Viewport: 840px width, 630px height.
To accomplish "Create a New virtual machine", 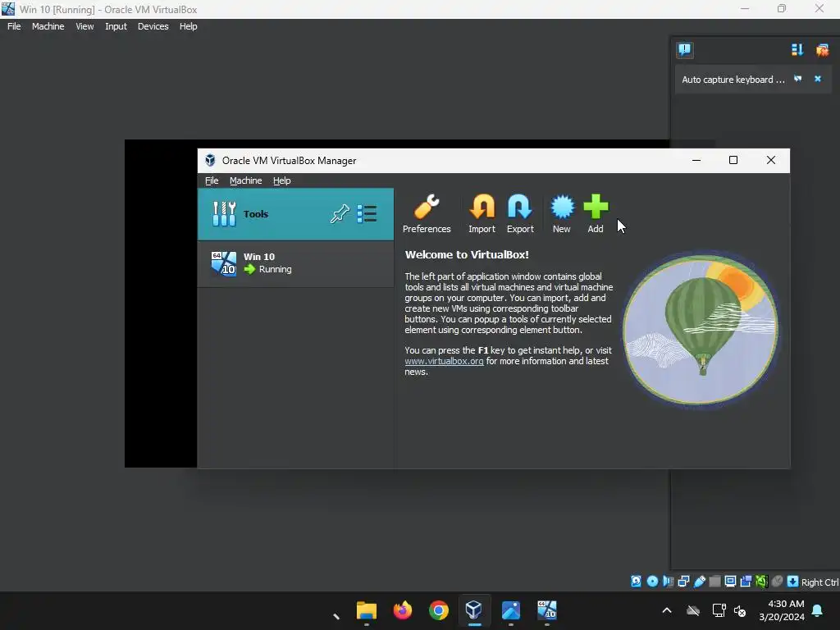I will pyautogui.click(x=561, y=214).
